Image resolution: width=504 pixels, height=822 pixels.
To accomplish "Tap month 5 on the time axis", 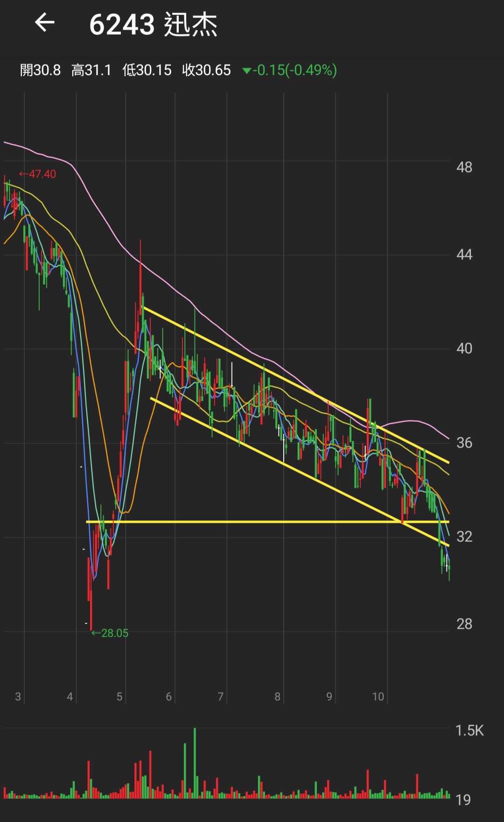I will 119,696.
